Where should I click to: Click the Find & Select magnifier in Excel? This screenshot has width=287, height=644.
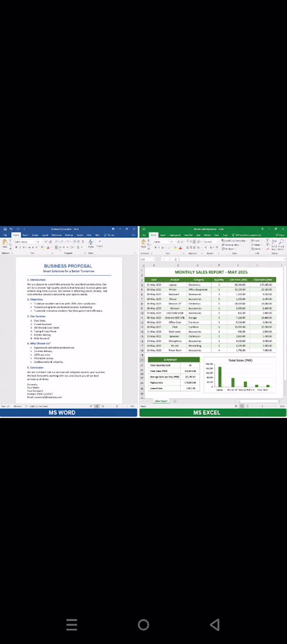[x=281, y=241]
